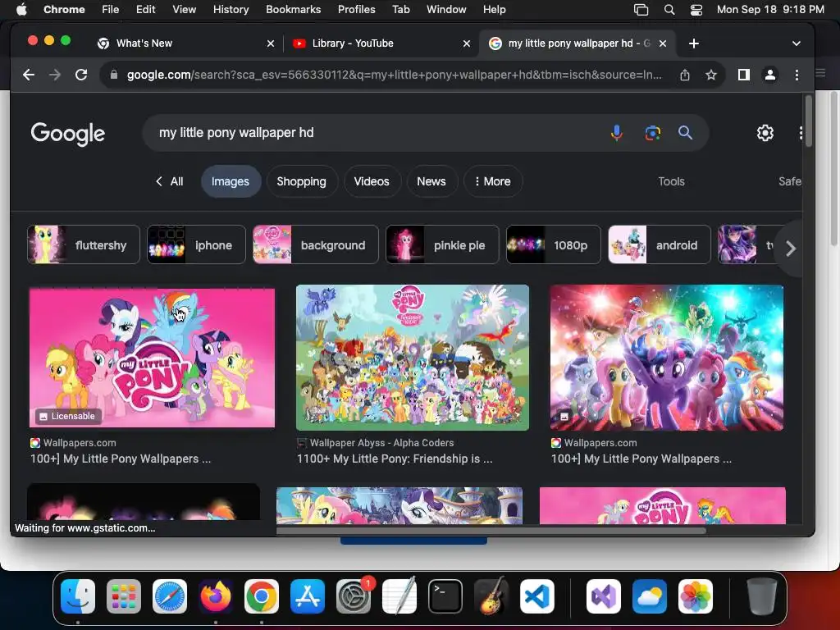Image resolution: width=840 pixels, height=630 pixels.
Task: Filter by background suggestion chip
Action: (316, 245)
